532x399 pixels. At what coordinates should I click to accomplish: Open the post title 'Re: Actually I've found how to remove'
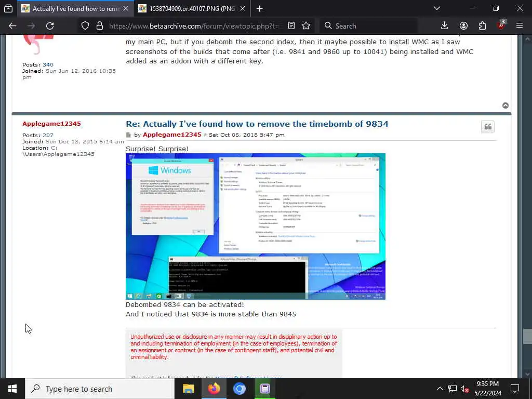click(257, 124)
